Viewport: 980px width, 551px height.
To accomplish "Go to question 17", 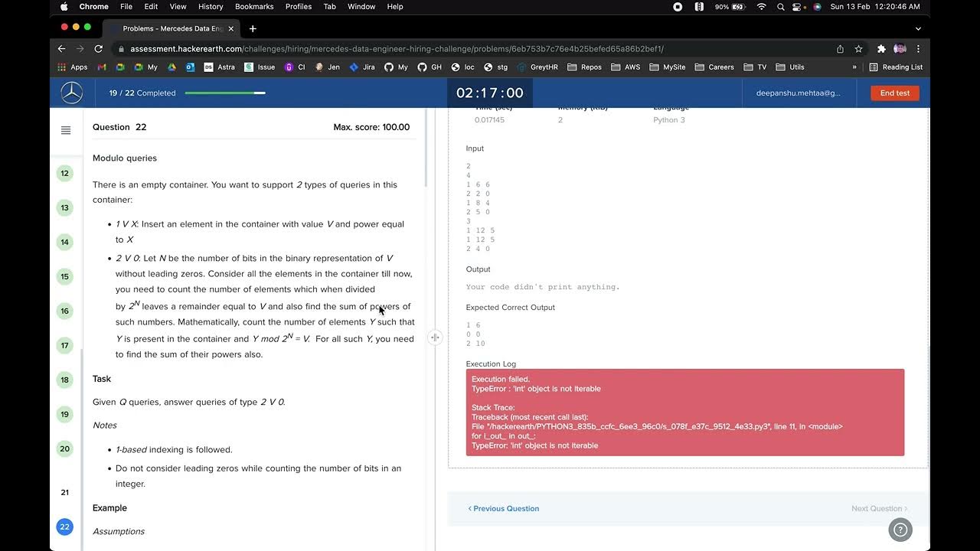I will click(x=65, y=345).
